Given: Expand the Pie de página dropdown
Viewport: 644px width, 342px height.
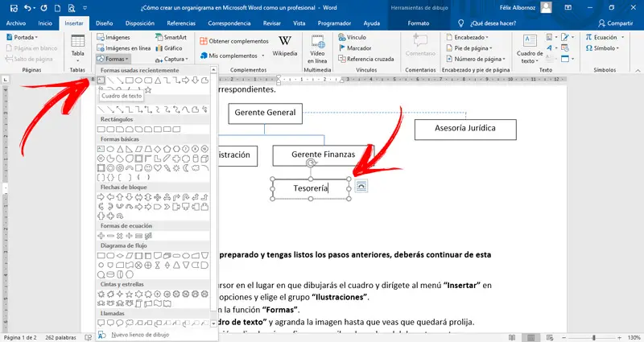Looking at the screenshot, I should pyautogui.click(x=469, y=48).
